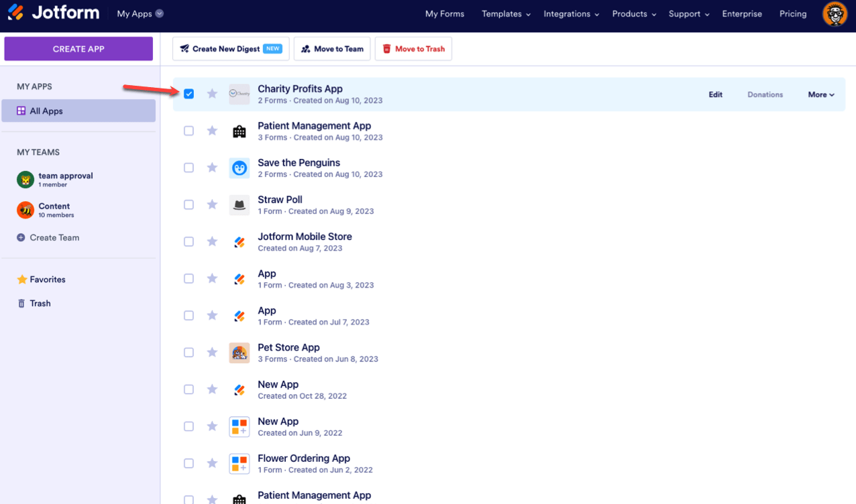
Task: Open the Straw Poll app title
Action: coord(280,200)
